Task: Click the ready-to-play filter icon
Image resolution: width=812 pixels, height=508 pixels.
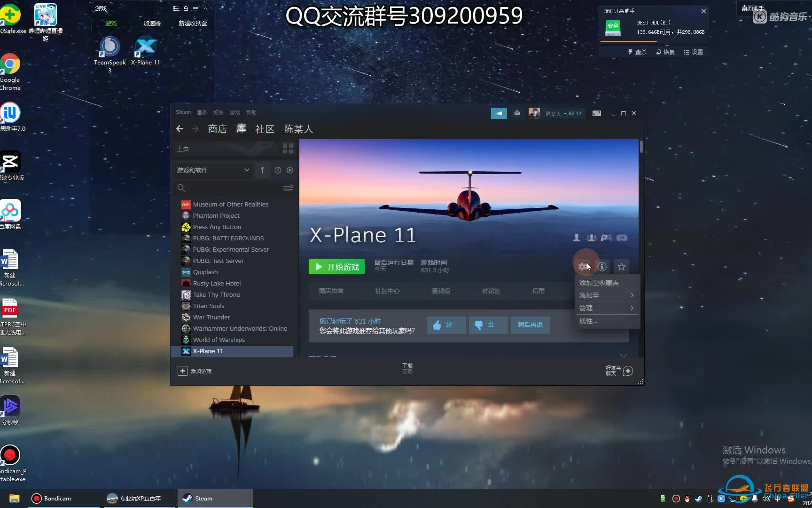Action: point(290,170)
